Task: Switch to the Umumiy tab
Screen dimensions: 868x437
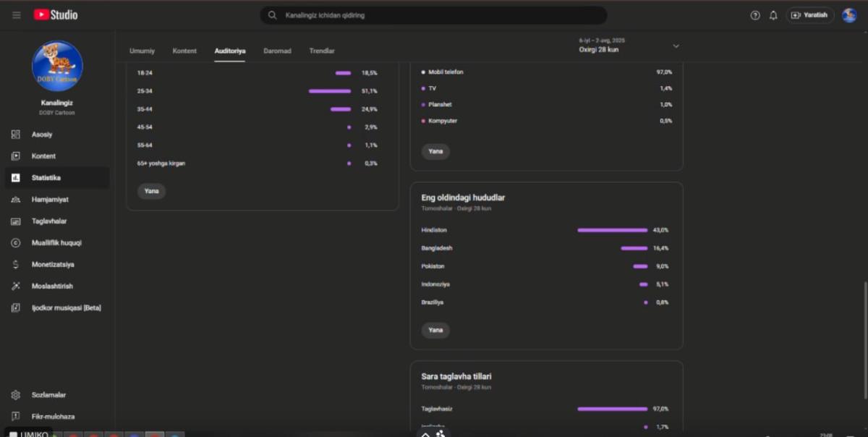Action: coord(142,51)
